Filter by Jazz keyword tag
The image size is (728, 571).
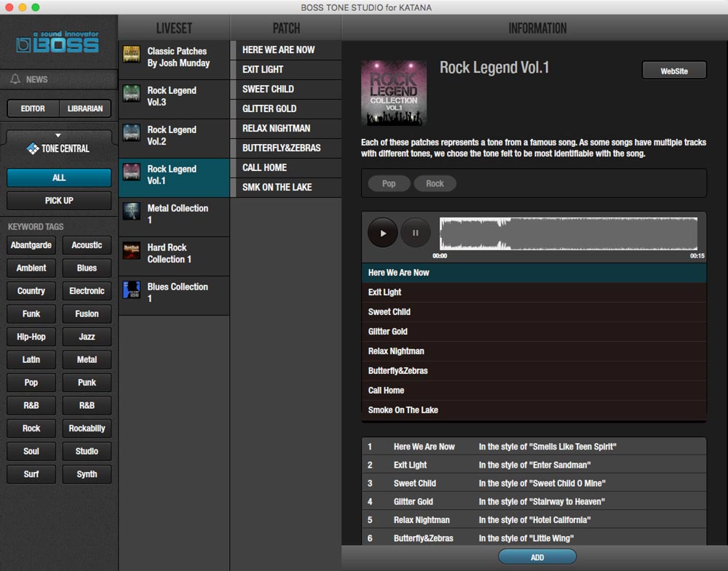click(87, 337)
